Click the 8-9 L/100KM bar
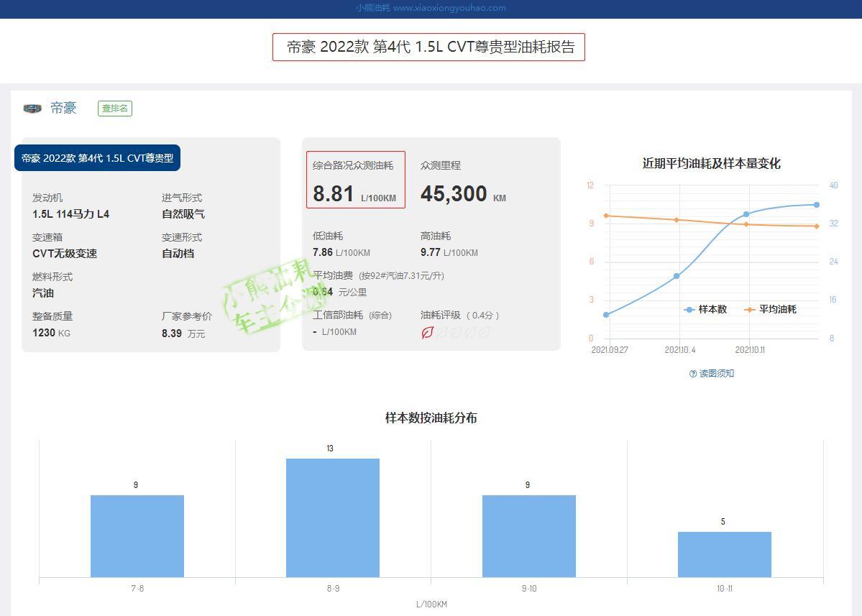Image resolution: width=862 pixels, height=616 pixels. click(x=333, y=518)
